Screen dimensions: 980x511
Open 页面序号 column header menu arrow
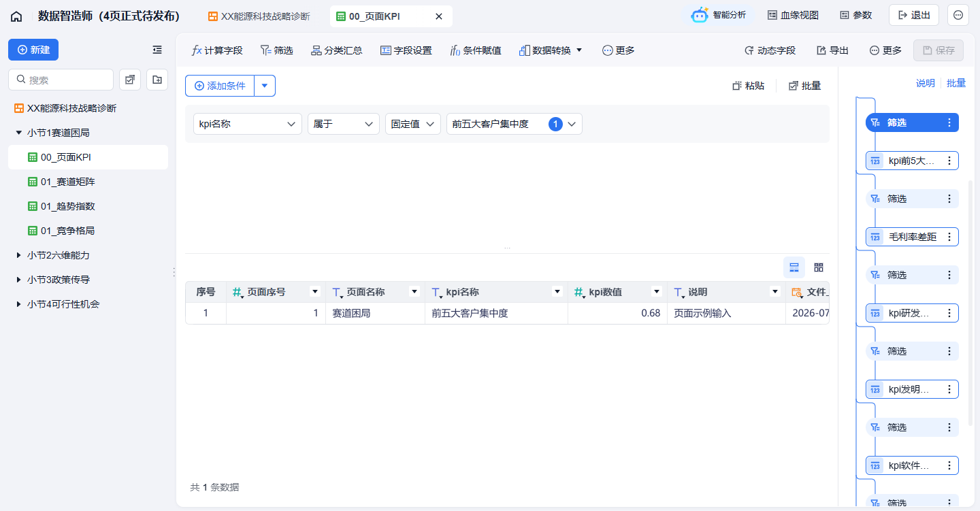click(315, 292)
